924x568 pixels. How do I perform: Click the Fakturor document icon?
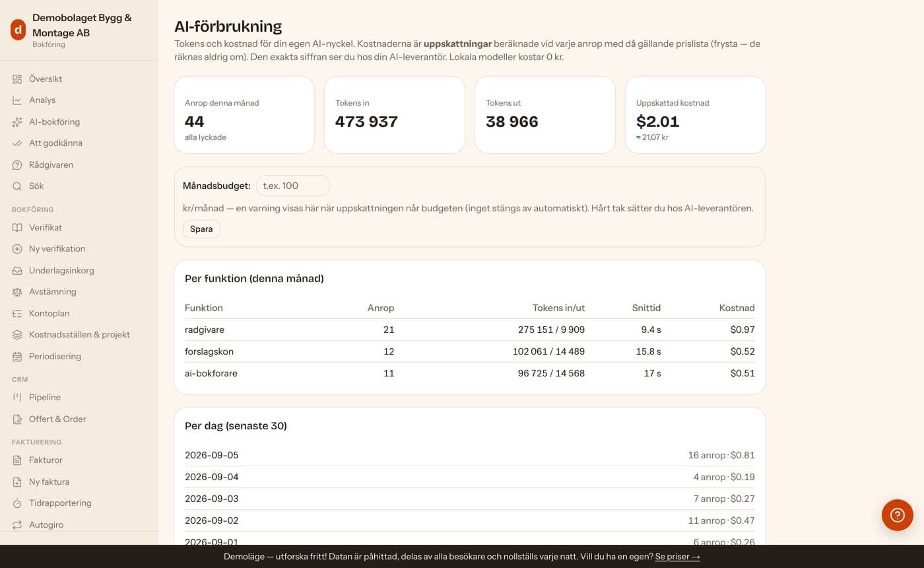17,460
